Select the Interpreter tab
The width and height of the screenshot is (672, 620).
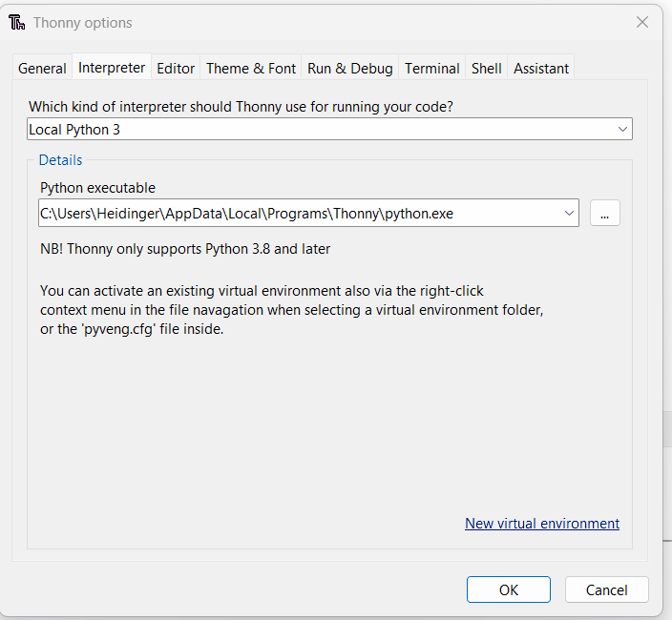pyautogui.click(x=112, y=67)
